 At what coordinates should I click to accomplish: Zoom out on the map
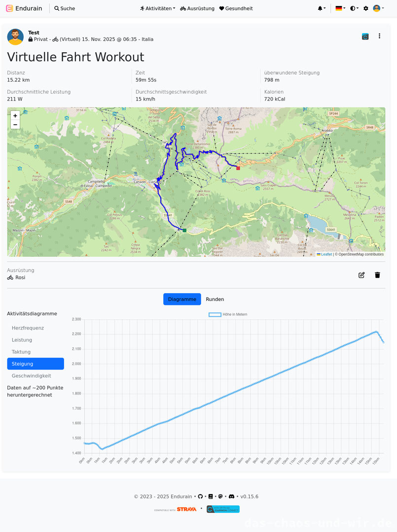click(15, 125)
